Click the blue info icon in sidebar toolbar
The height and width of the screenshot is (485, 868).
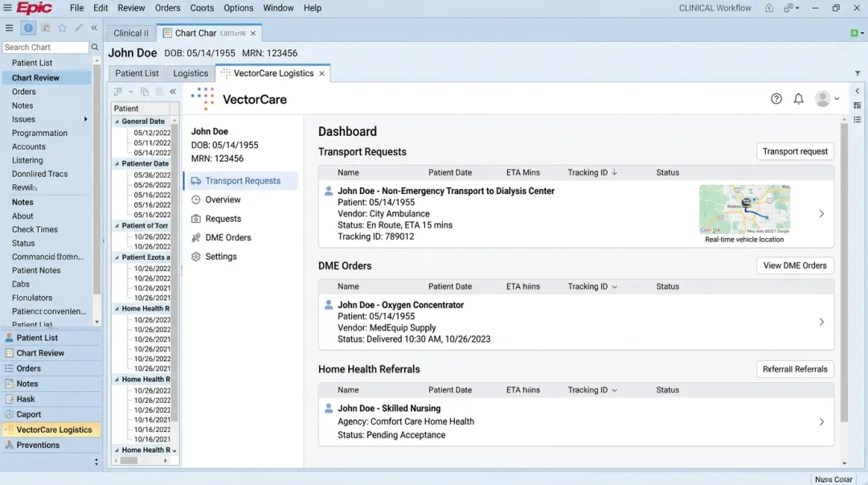pyautogui.click(x=28, y=27)
